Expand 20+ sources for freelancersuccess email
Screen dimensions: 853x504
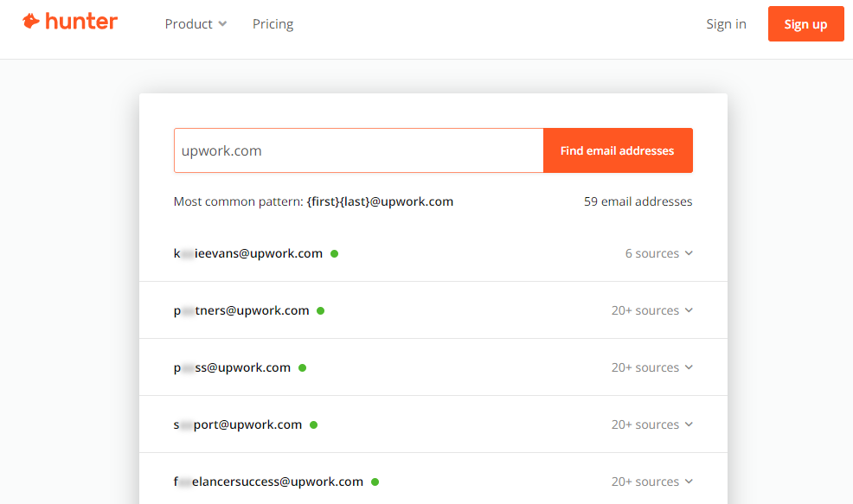tap(651, 482)
